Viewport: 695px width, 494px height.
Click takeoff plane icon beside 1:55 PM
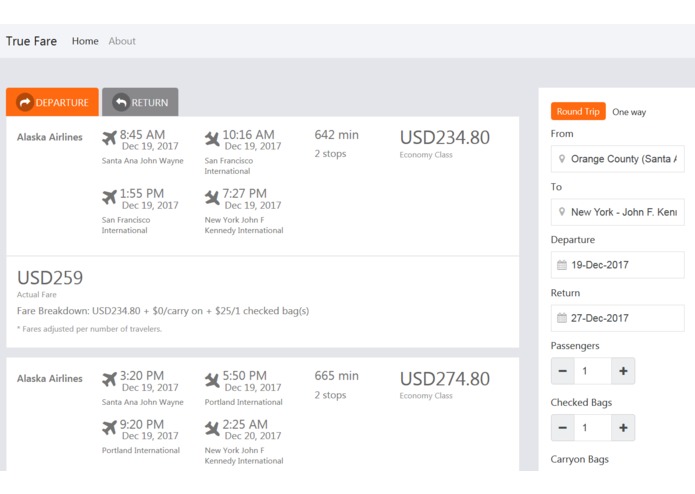(109, 197)
